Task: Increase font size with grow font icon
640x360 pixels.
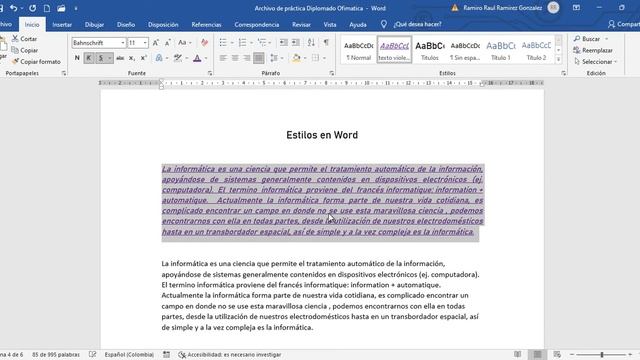Action: [156, 42]
